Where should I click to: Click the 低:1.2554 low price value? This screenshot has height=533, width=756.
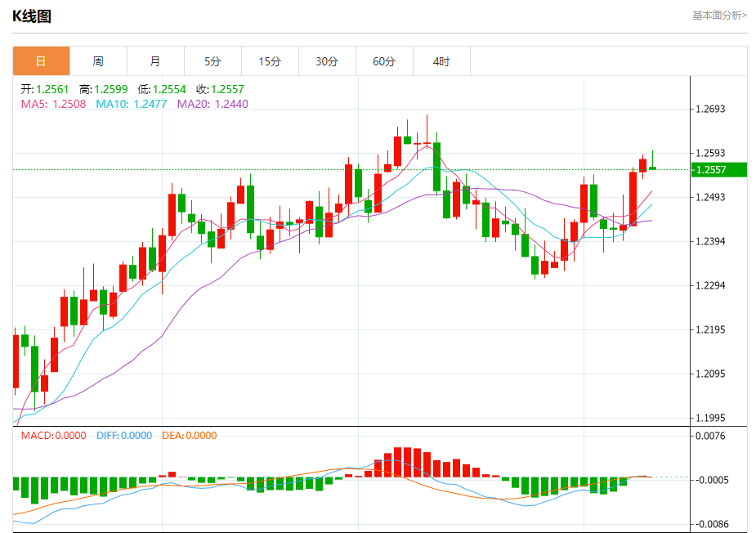coord(162,89)
